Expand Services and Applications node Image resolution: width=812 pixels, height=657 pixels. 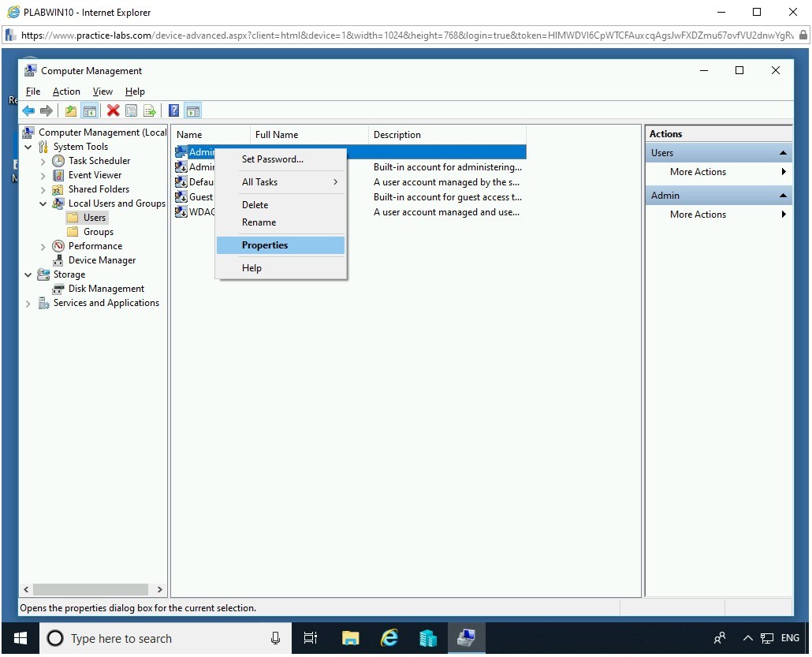click(28, 304)
